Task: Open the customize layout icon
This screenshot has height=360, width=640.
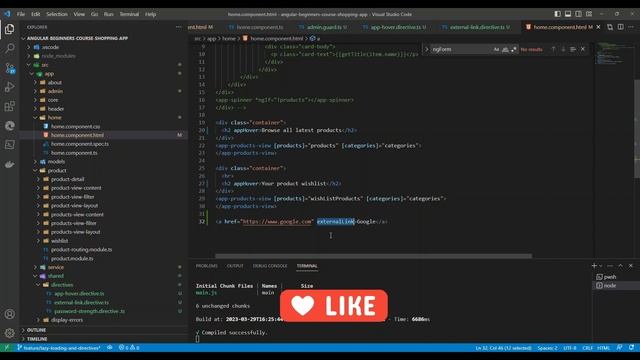Action: pyautogui.click(x=589, y=14)
